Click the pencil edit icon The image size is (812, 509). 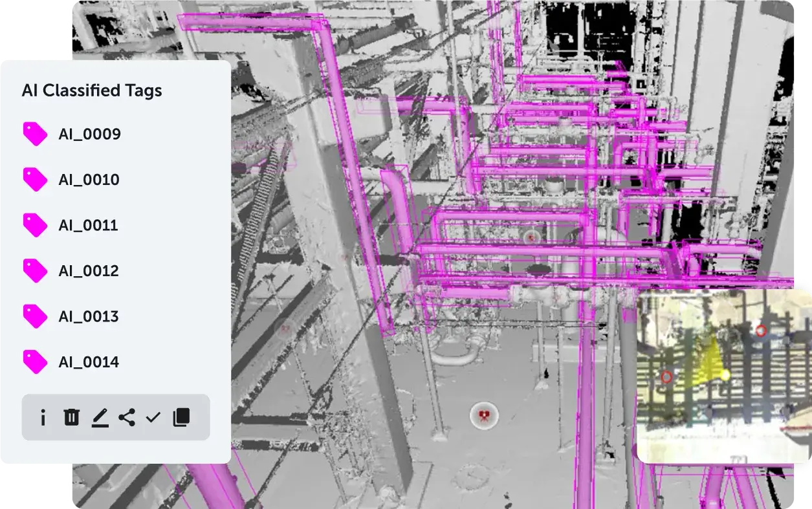pos(99,418)
